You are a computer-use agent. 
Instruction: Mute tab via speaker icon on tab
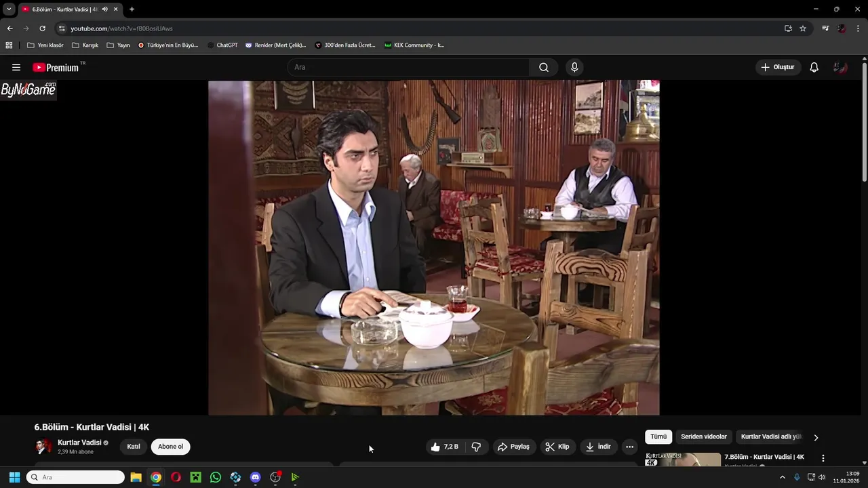coord(104,9)
